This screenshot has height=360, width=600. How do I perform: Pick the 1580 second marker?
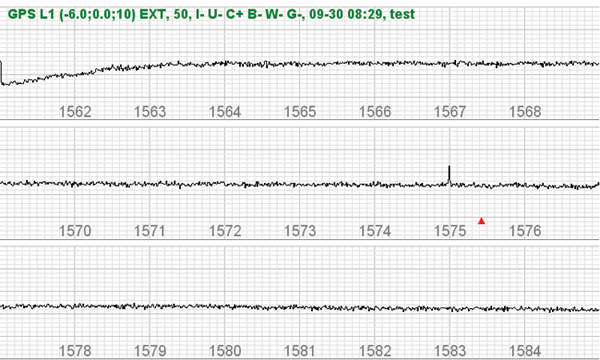point(225,351)
